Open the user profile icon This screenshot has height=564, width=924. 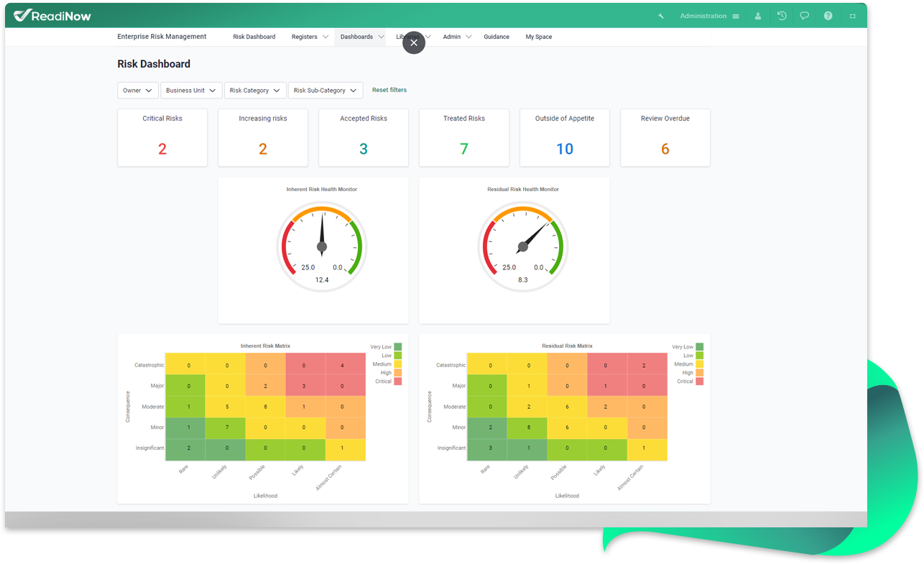[x=758, y=16]
